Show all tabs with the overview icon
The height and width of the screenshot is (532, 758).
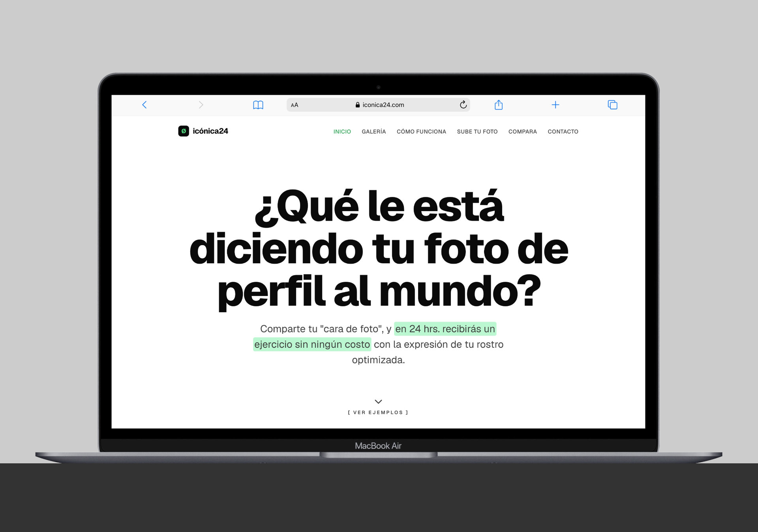point(612,105)
